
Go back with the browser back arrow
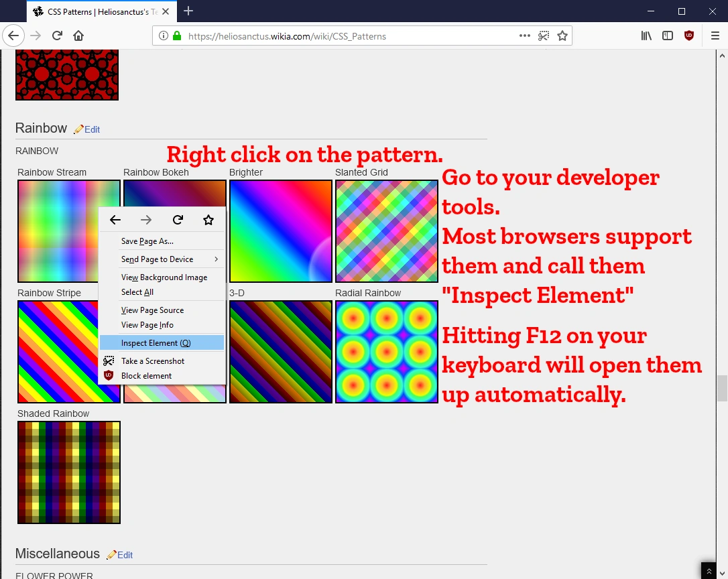pyautogui.click(x=13, y=36)
